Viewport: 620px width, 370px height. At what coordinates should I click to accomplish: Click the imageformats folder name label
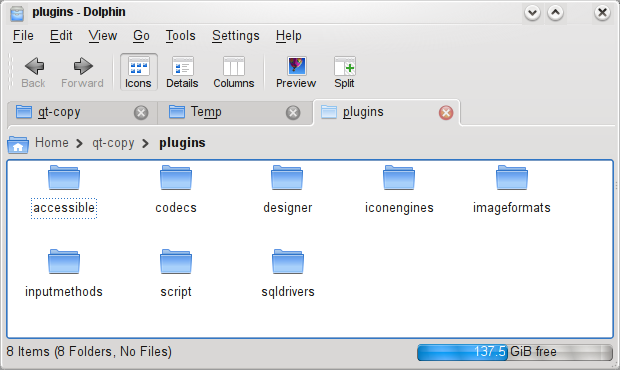click(512, 208)
